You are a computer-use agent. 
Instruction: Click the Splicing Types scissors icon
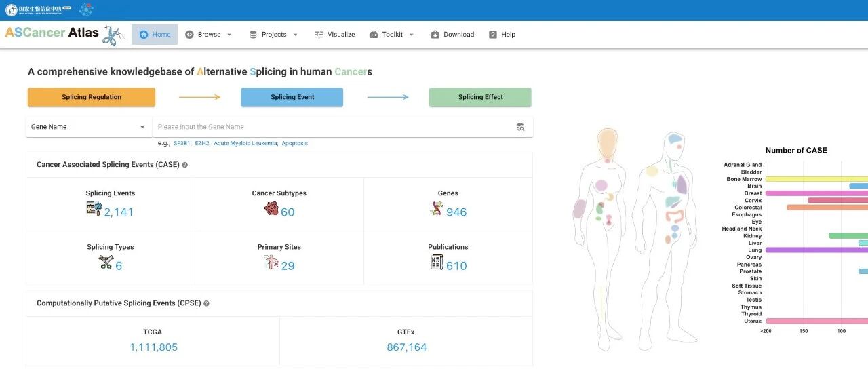[105, 263]
